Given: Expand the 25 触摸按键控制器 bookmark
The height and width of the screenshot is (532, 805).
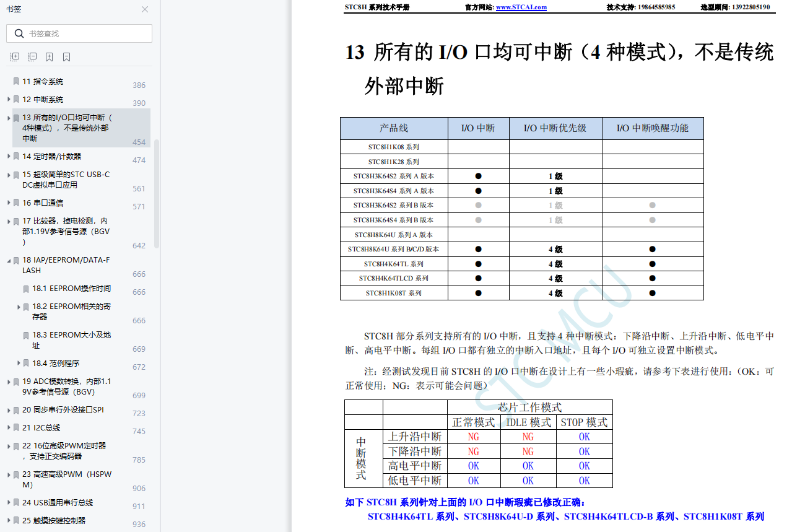Looking at the screenshot, I should pos(9,520).
